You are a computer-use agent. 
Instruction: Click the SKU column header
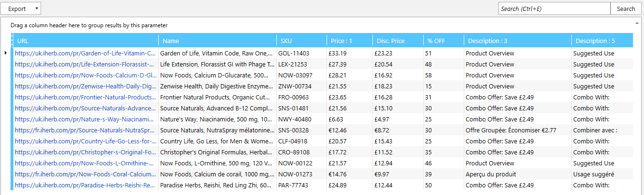300,41
